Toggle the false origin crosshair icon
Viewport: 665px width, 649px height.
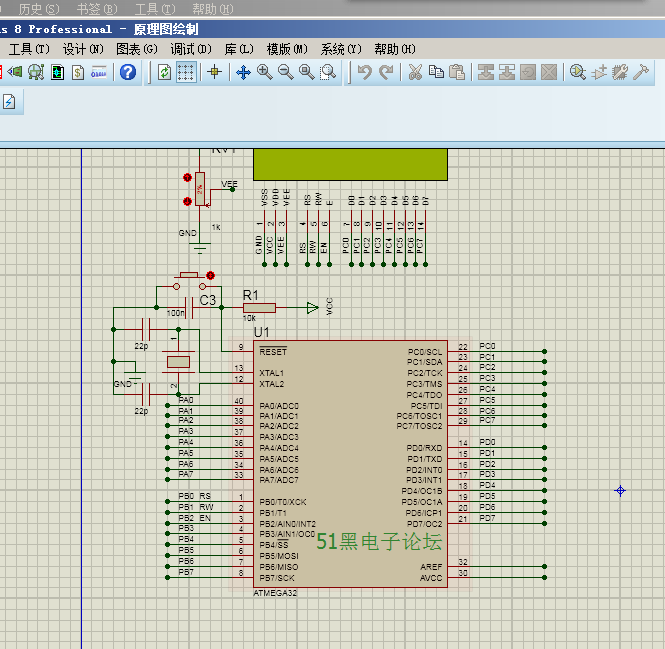coord(213,72)
